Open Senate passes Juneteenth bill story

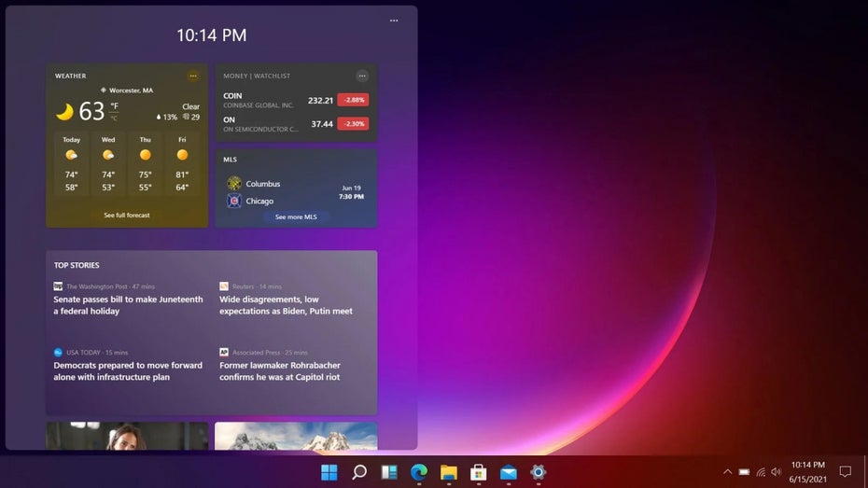tap(128, 305)
